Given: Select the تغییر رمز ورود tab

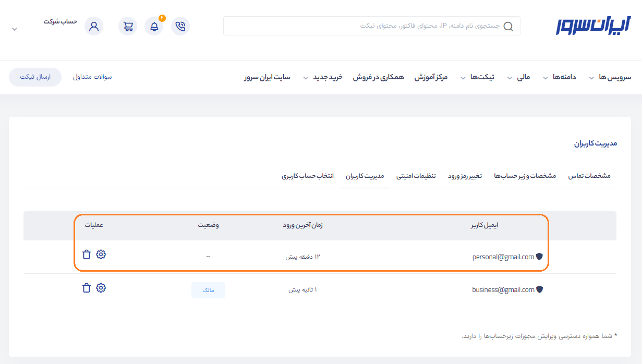Looking at the screenshot, I should click(465, 176).
